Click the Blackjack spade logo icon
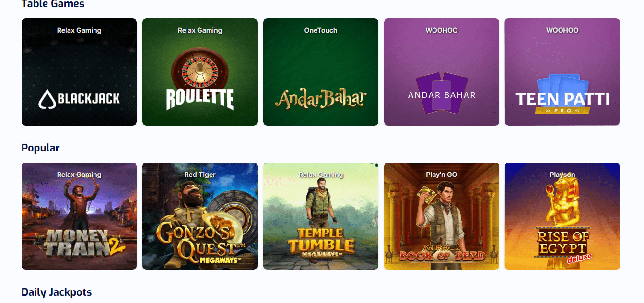644x303 pixels. [47, 99]
